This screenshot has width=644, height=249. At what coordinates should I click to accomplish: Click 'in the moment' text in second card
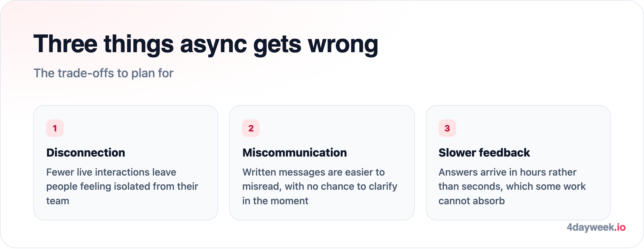275,201
